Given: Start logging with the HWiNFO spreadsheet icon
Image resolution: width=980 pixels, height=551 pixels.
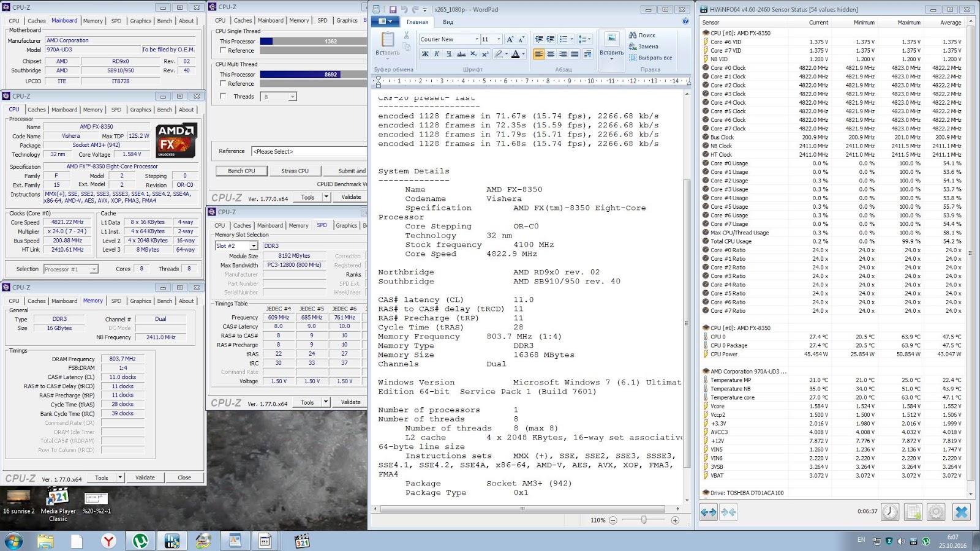Looking at the screenshot, I should tap(913, 512).
